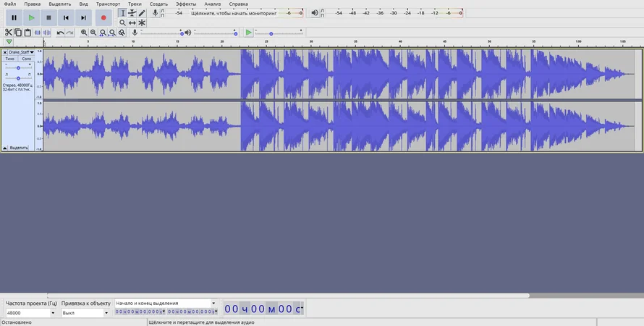Click the Stop playback button
This screenshot has height=326, width=644.
48,17
